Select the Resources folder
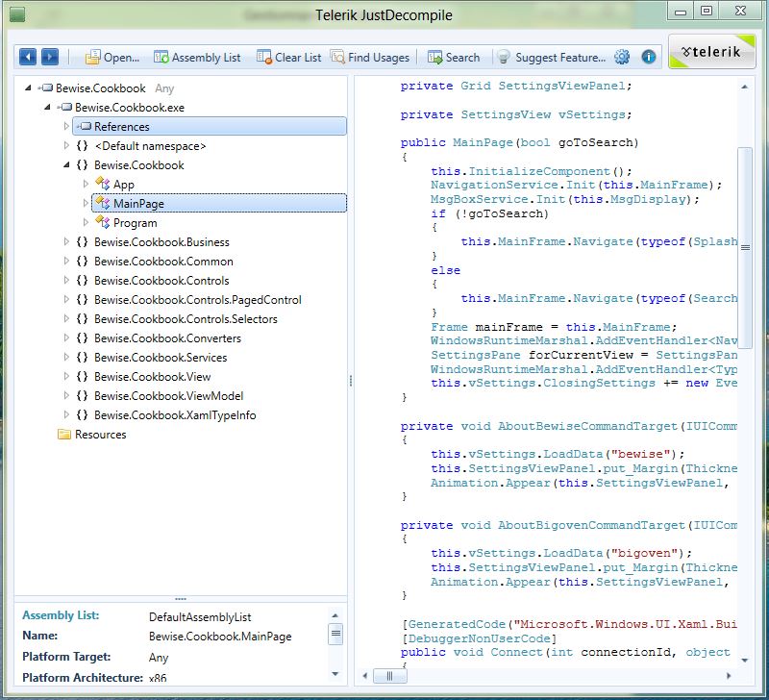The height and width of the screenshot is (700, 769). [x=101, y=434]
